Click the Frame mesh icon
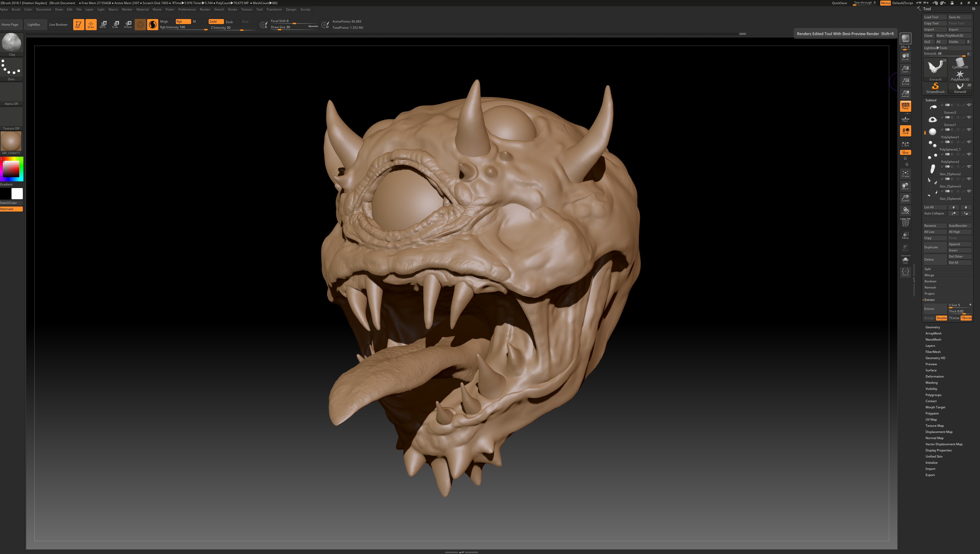 [905, 174]
